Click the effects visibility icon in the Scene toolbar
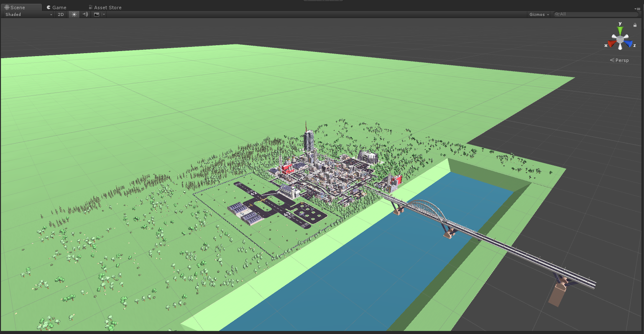Viewport: 644px width, 334px height. point(97,14)
